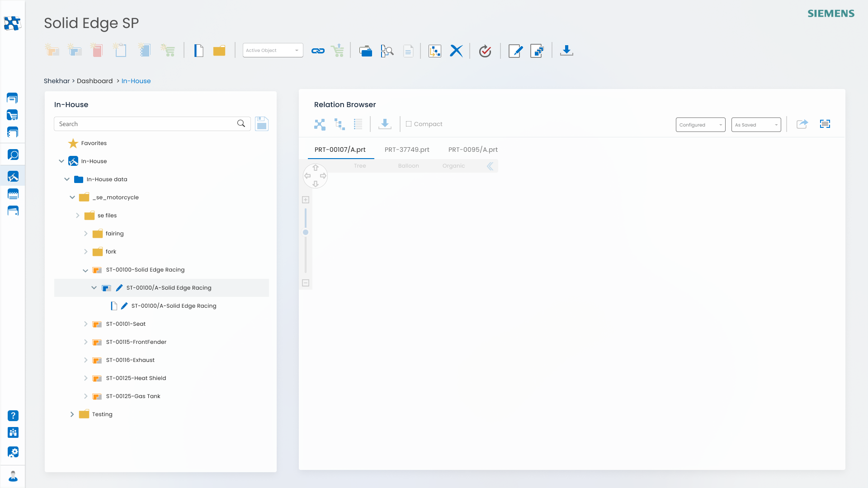Open the As Saved dropdown

pos(756,125)
